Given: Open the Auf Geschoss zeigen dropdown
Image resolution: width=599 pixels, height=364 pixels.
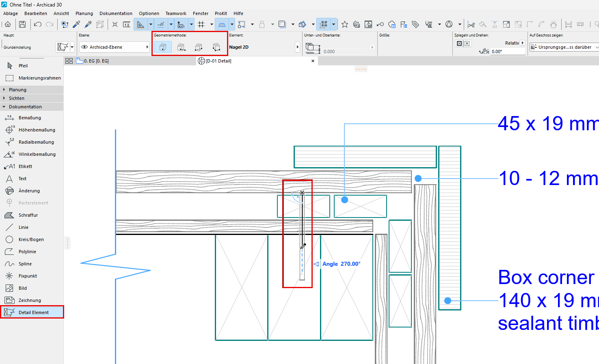Looking at the screenshot, I should (564, 47).
